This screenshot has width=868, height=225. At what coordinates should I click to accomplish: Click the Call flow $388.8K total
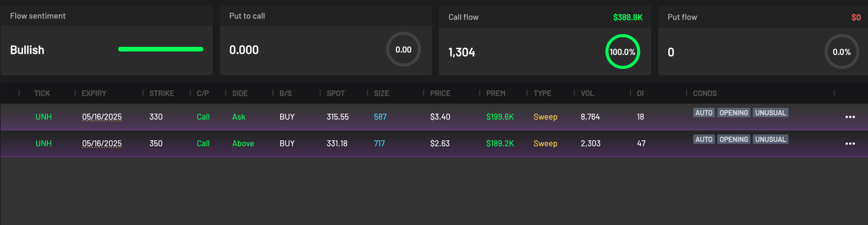(628, 17)
